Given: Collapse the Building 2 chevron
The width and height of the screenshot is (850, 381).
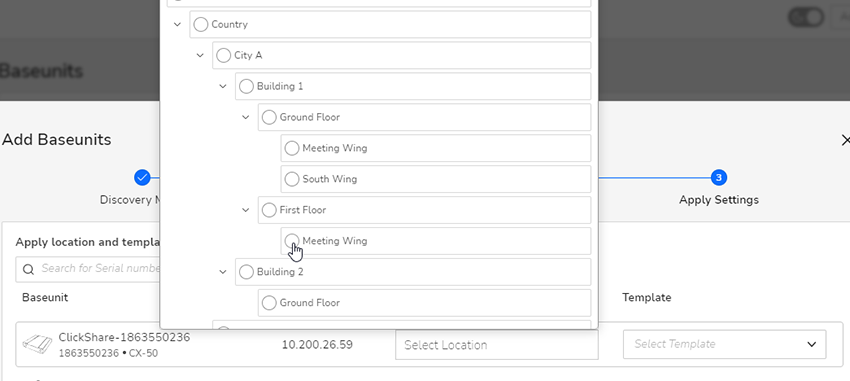Looking at the screenshot, I should point(223,272).
